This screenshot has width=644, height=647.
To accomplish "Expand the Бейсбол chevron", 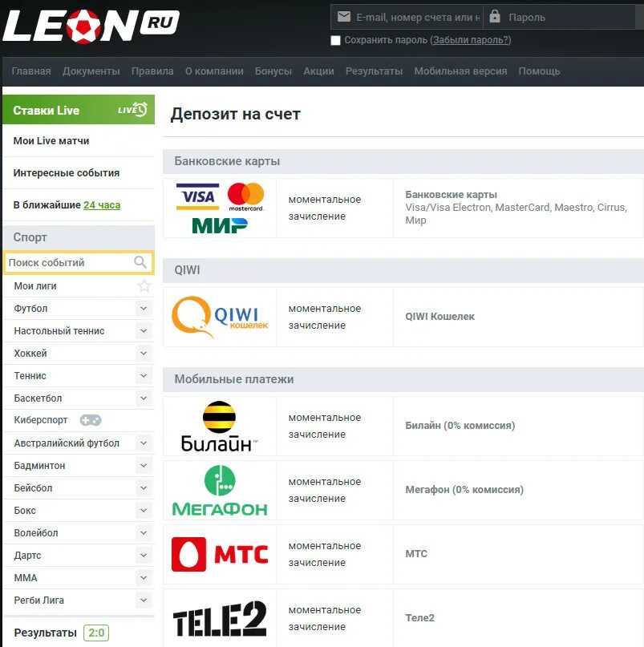I will pyautogui.click(x=144, y=487).
